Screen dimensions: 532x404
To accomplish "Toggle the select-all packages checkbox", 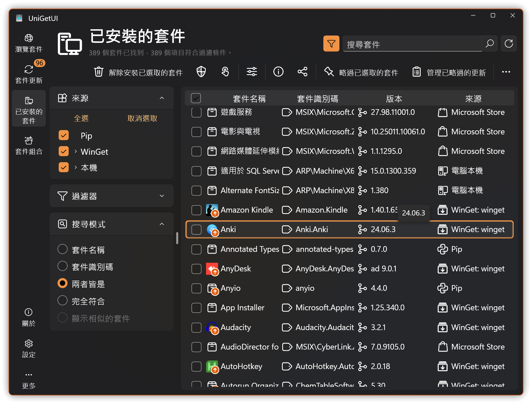I will pyautogui.click(x=196, y=98).
